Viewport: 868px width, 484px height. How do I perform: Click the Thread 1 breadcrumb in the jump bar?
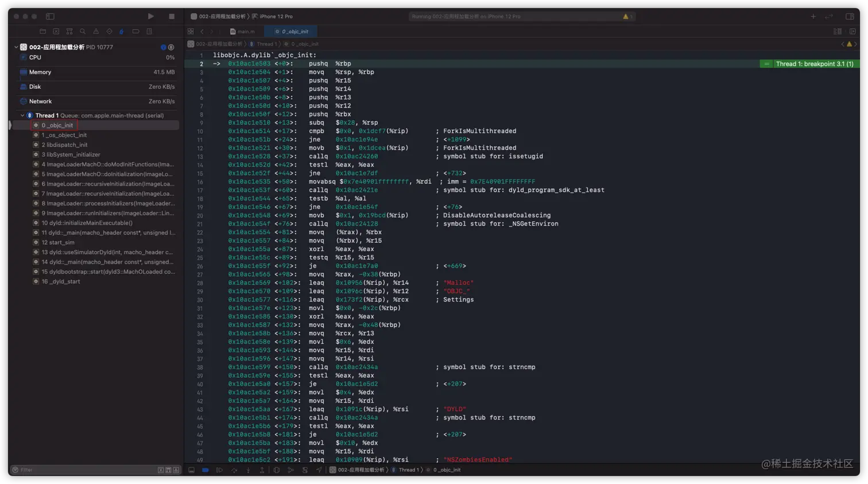coord(263,44)
